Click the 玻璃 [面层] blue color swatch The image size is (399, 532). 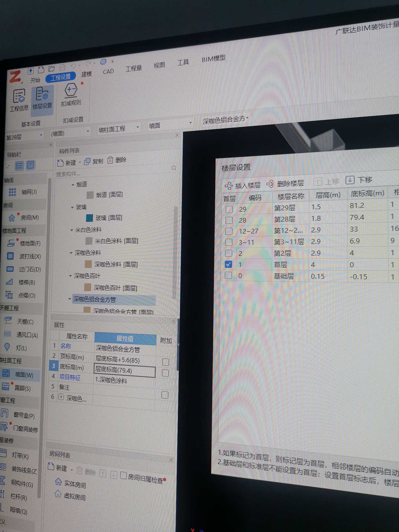89,218
